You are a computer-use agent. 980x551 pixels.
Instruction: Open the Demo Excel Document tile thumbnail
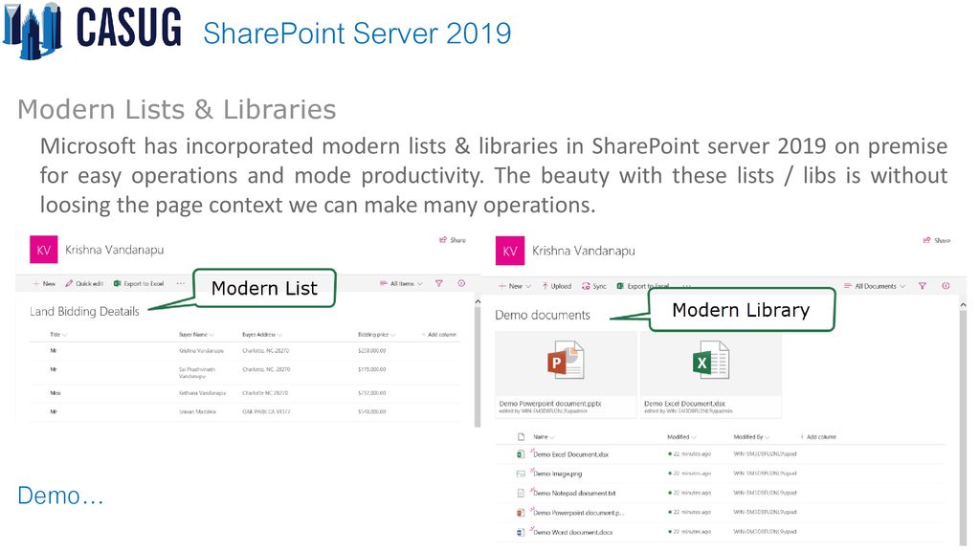pyautogui.click(x=711, y=363)
